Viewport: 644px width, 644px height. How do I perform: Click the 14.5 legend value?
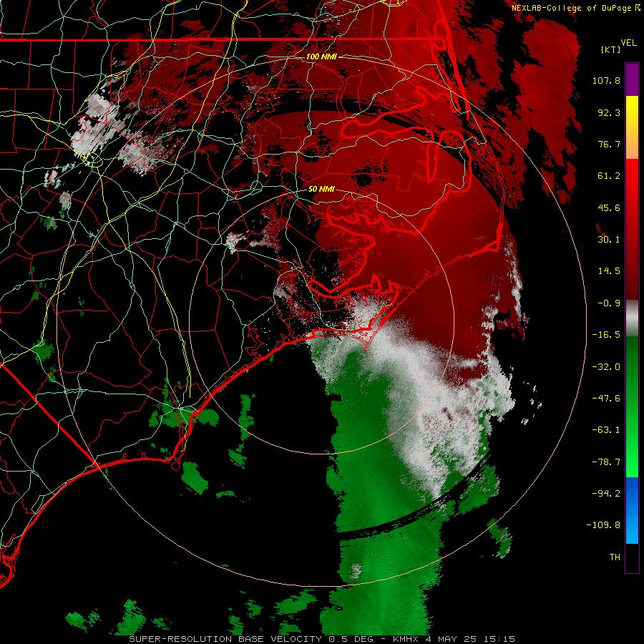[609, 271]
